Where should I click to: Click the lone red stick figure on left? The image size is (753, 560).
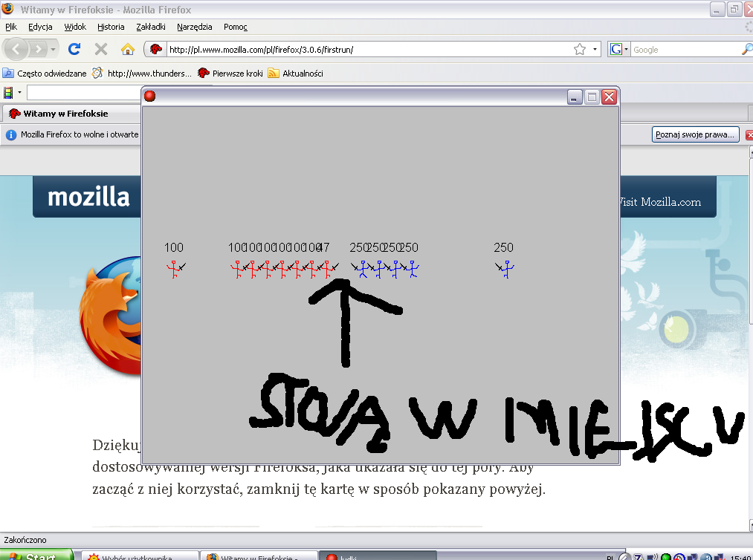[175, 269]
